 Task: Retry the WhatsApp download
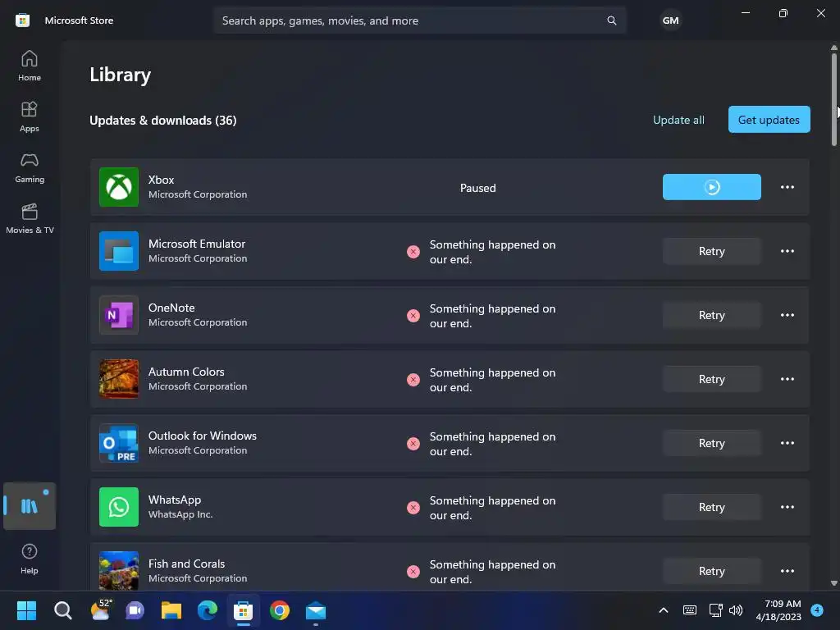pyautogui.click(x=711, y=507)
